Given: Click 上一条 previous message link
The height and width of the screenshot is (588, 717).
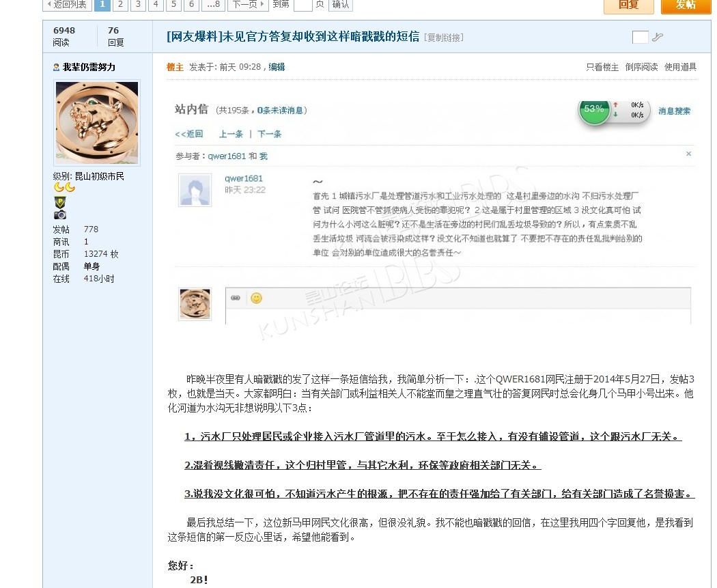Looking at the screenshot, I should (x=231, y=134).
